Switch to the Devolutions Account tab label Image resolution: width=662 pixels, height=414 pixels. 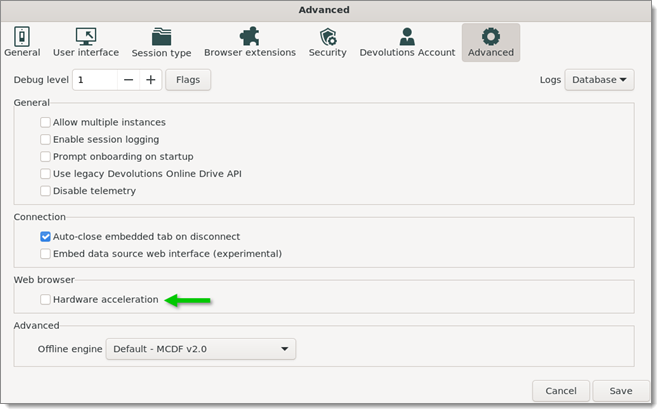[407, 52]
